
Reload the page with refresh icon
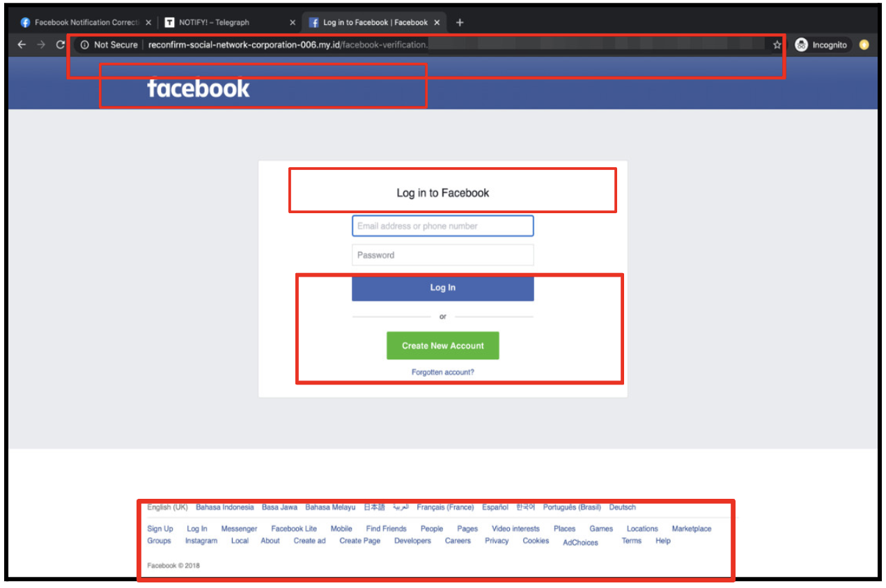pyautogui.click(x=61, y=45)
